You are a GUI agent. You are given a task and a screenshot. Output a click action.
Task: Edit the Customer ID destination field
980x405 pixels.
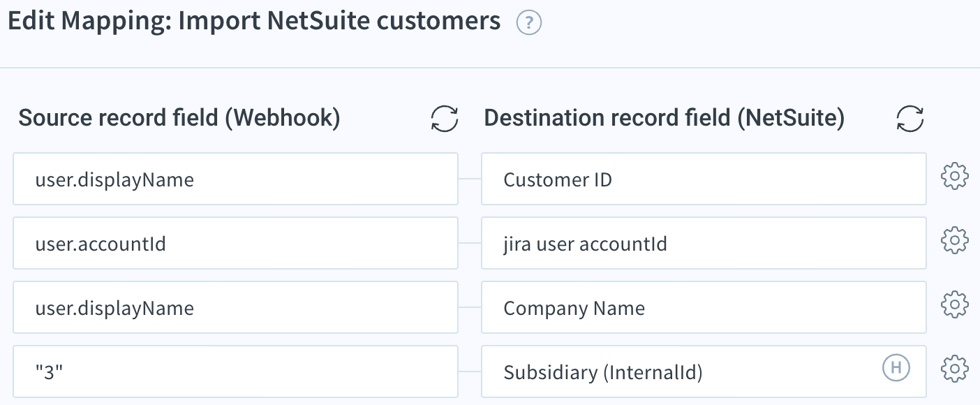point(704,179)
